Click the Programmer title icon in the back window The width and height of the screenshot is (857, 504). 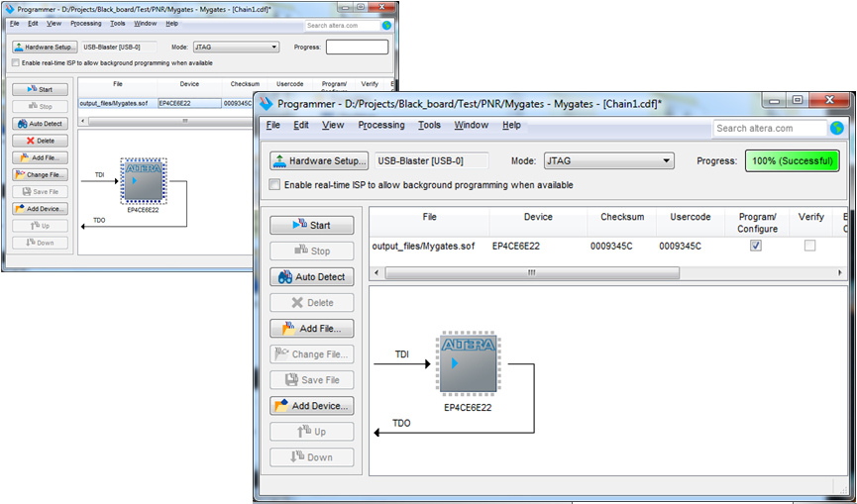click(9, 9)
